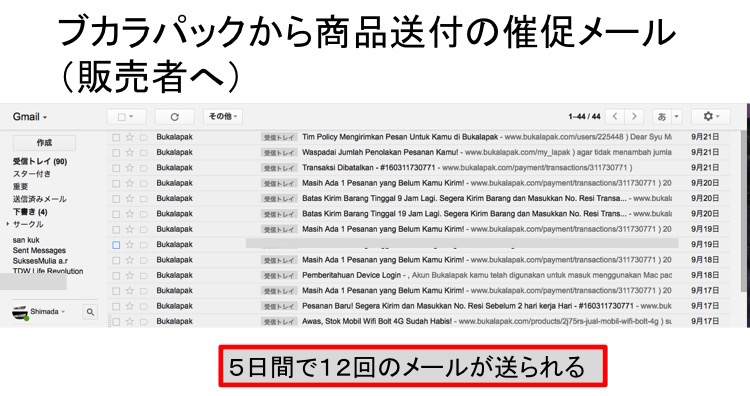Select the Awas, Stok Mobil Wifi email checkbox

116,321
